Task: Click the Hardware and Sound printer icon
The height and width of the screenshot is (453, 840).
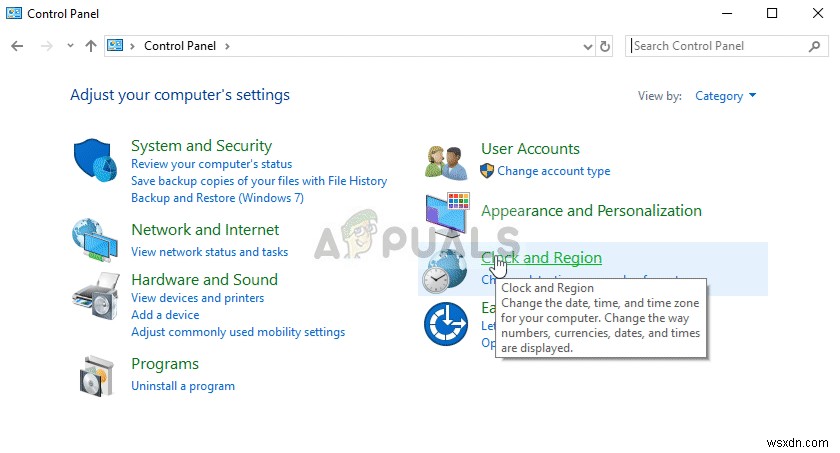Action: (96, 293)
